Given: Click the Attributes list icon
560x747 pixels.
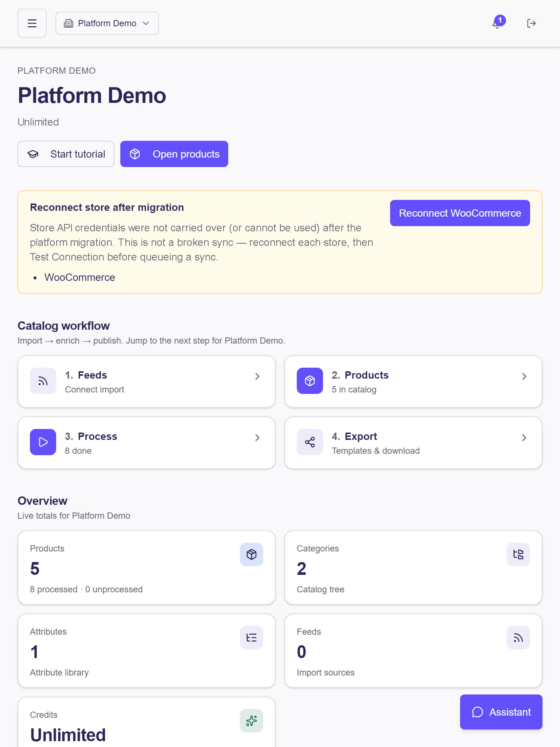Looking at the screenshot, I should tap(252, 638).
